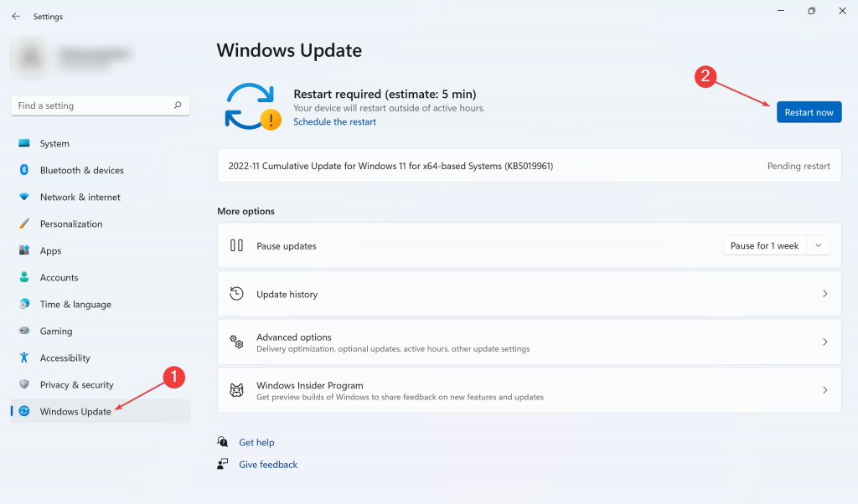Open the Give feedback link
Screen dimensions: 858x504
(268, 465)
